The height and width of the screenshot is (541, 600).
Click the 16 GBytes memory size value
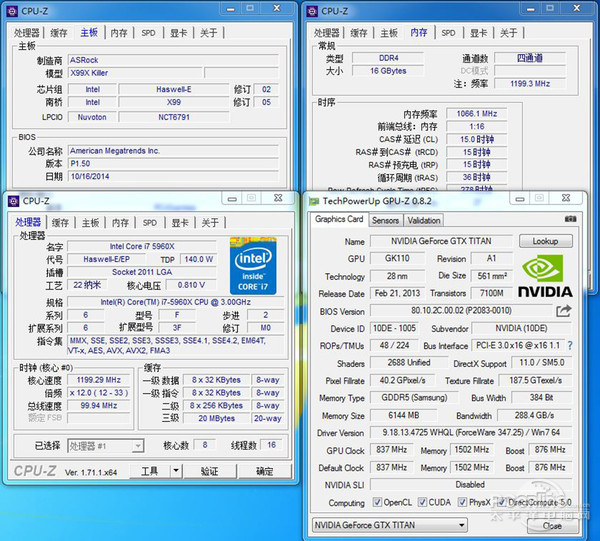388,71
